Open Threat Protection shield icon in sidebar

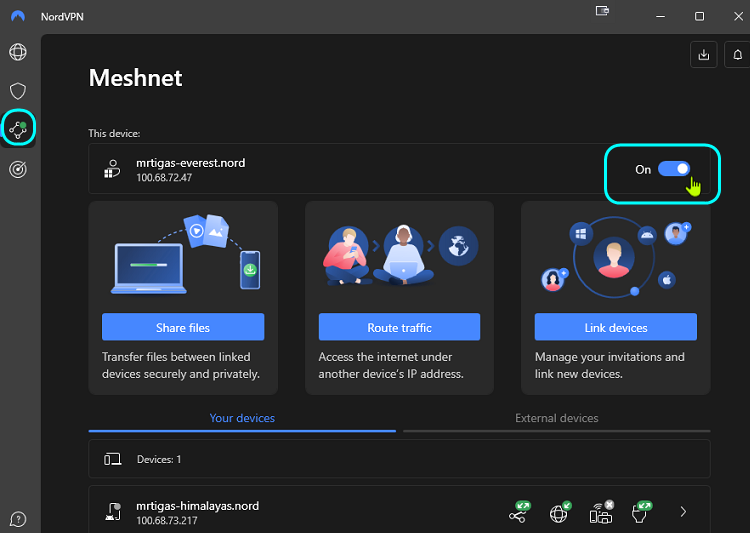tap(18, 91)
